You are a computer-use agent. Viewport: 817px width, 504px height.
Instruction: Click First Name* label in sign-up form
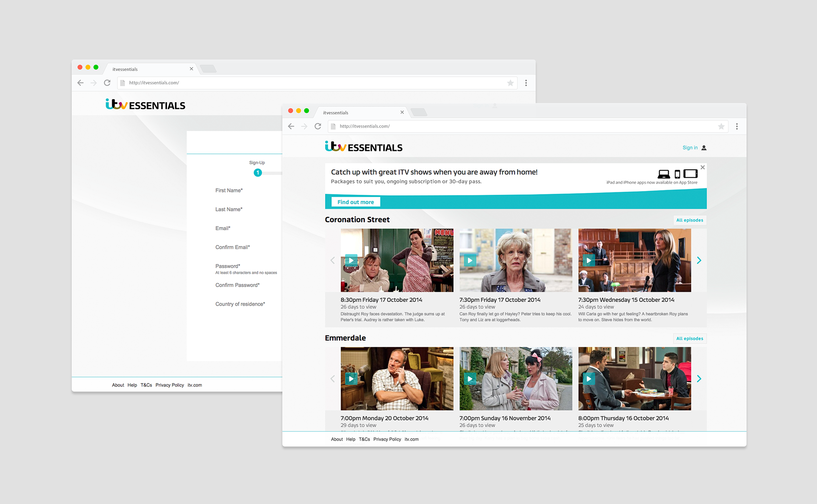click(x=229, y=190)
